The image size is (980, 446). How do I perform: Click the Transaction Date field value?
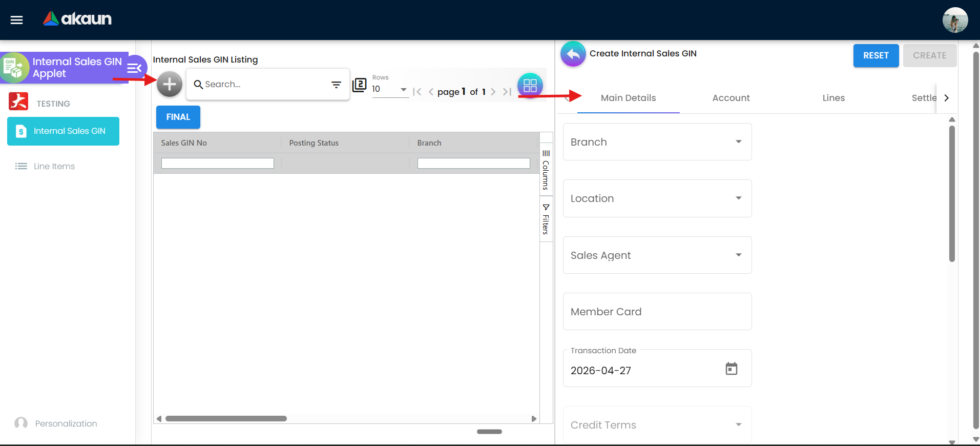[x=601, y=371]
